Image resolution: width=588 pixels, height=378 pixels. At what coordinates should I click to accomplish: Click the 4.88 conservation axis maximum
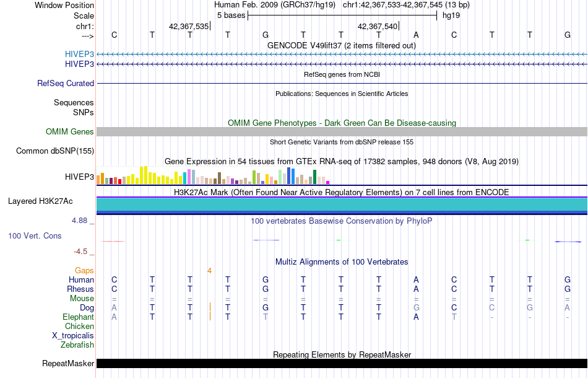[x=79, y=221]
